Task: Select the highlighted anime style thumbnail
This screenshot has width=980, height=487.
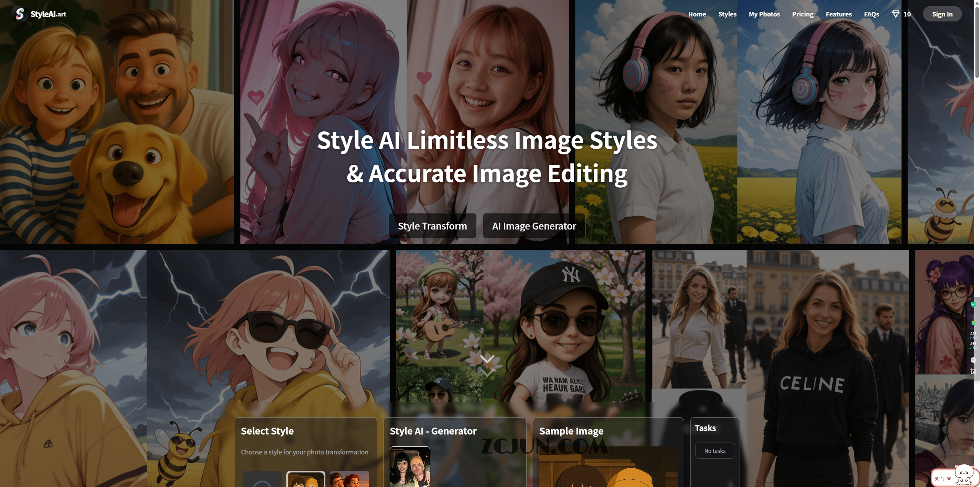Action: 305,479
